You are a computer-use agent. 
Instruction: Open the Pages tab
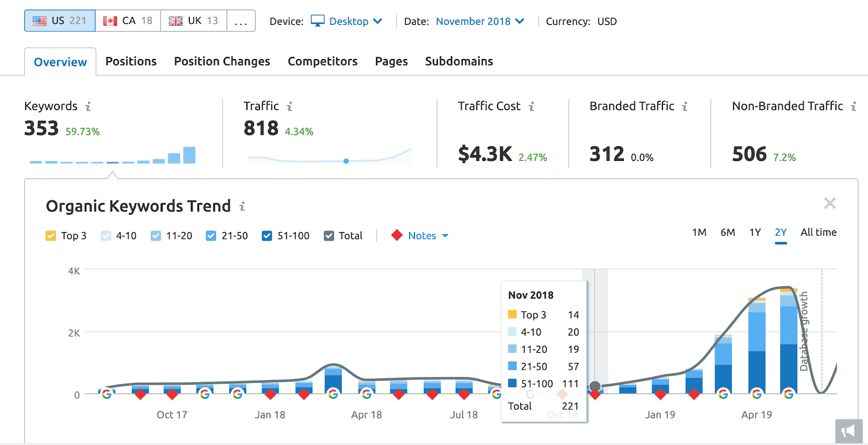[x=391, y=61]
